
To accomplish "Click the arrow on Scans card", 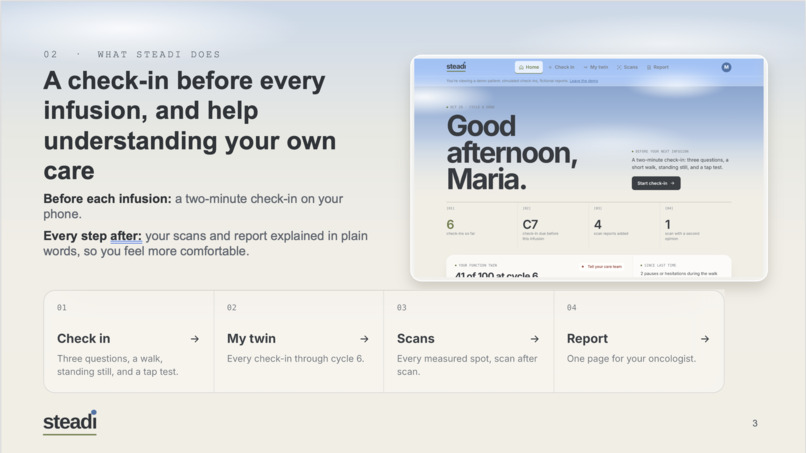I will click(x=535, y=339).
